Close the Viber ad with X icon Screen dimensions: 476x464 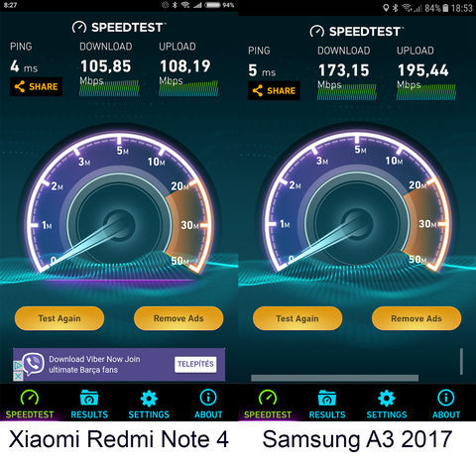19,376
